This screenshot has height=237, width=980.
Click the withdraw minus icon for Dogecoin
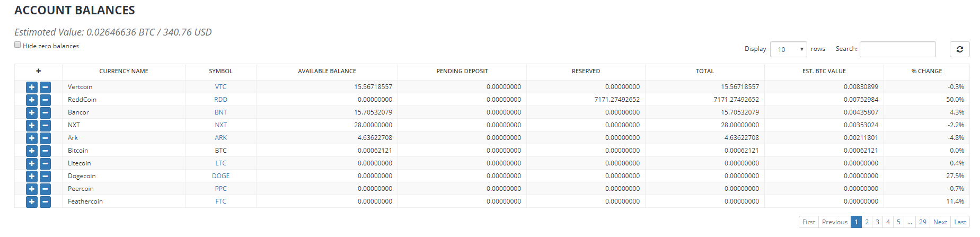(x=45, y=176)
